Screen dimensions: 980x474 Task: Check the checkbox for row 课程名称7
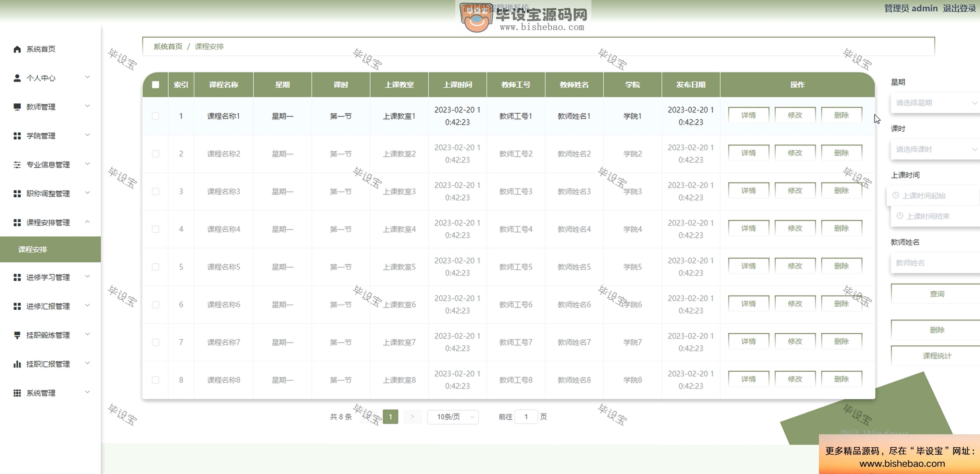pos(155,342)
